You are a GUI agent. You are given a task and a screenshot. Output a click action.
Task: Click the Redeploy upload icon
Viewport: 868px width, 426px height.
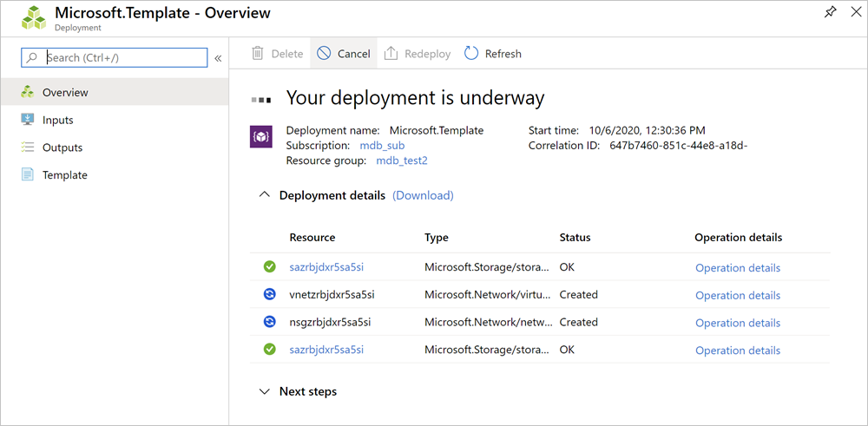[391, 54]
